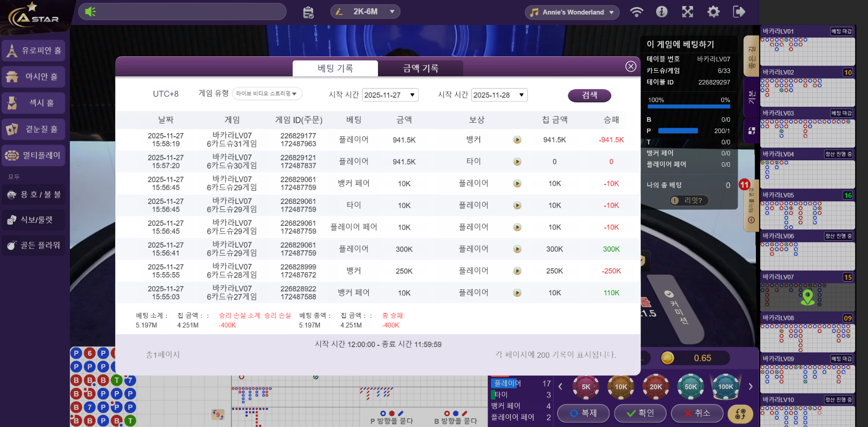Click the 확인 confirm button
The height and width of the screenshot is (427, 868).
click(x=640, y=413)
